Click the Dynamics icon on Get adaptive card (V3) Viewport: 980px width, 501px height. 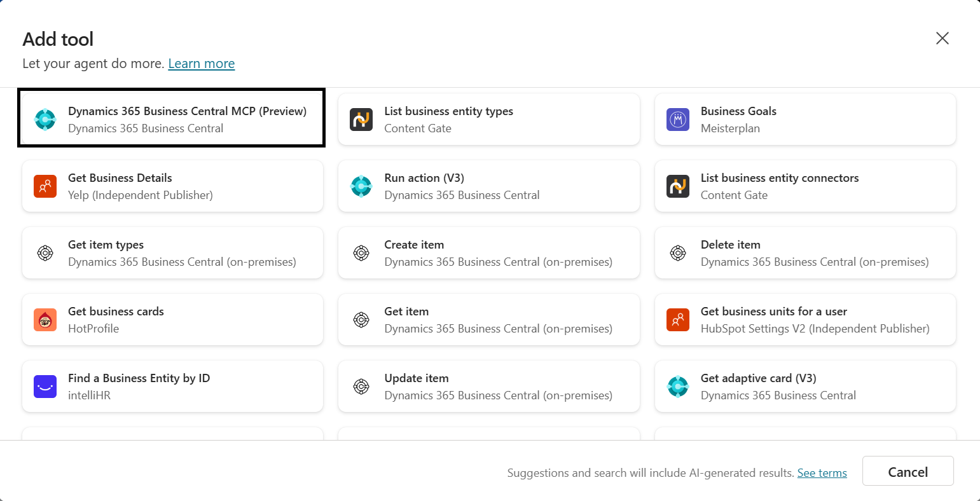coord(677,386)
